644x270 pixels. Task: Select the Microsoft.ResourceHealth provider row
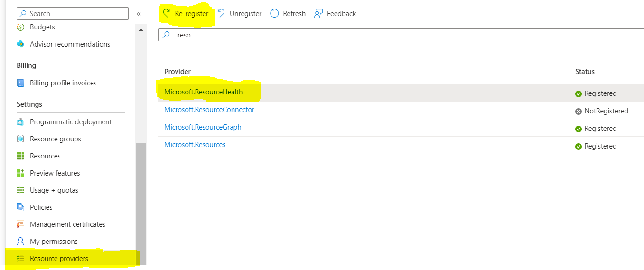[401, 93]
